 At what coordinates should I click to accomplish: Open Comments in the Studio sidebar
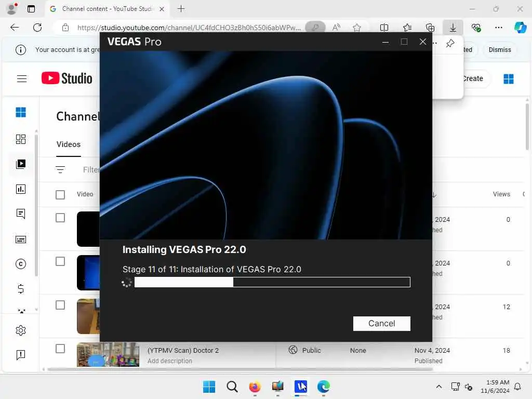coord(21,214)
